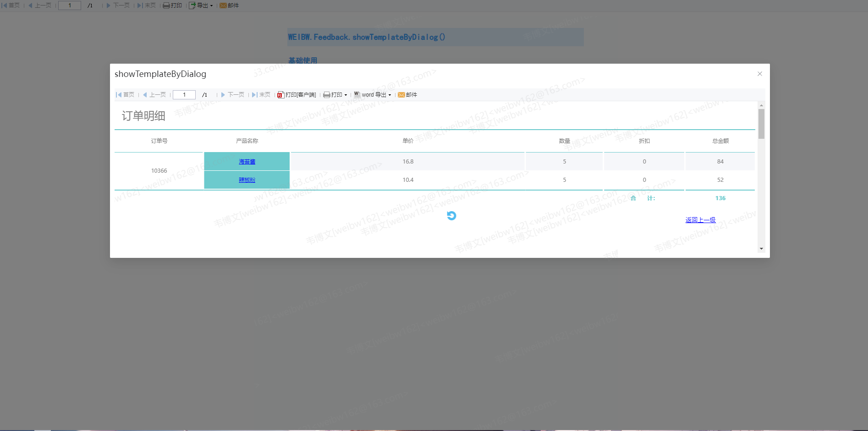Viewport: 868px width, 431px height.
Task: Click 下一页 in the background page toolbar
Action: (118, 5)
